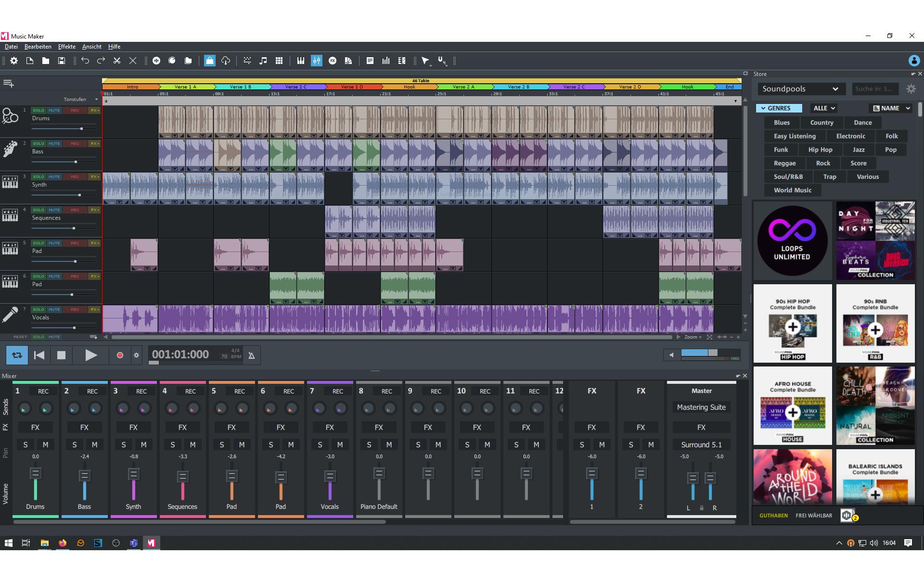Open FX dropdown on Pad track 5
This screenshot has width=924, height=581.
pyautogui.click(x=95, y=243)
